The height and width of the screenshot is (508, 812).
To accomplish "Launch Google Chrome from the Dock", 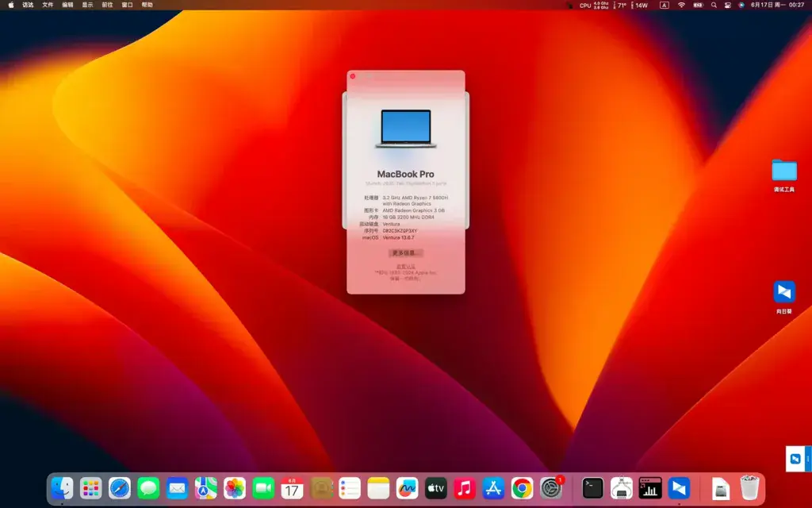I will (x=522, y=488).
